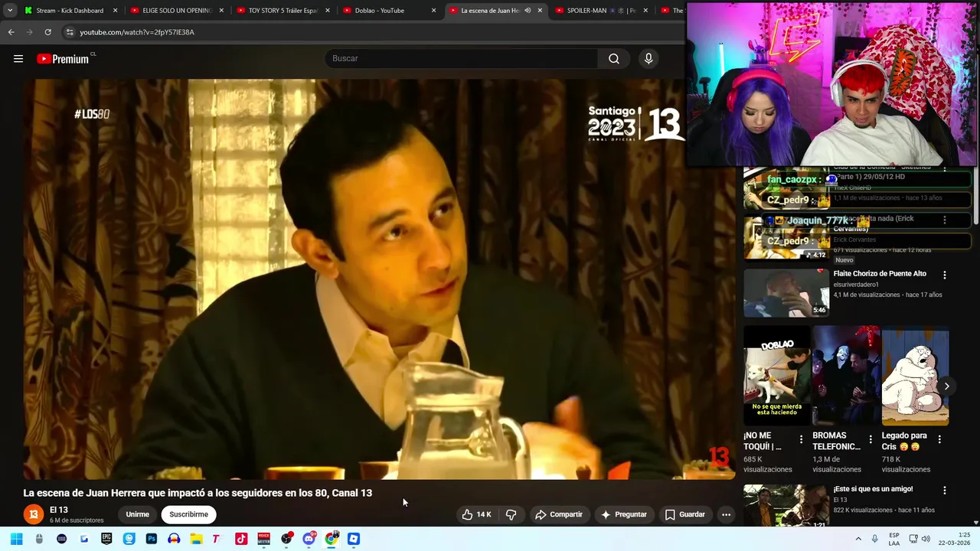Mute the La escena de Juan tab audio

(528, 11)
